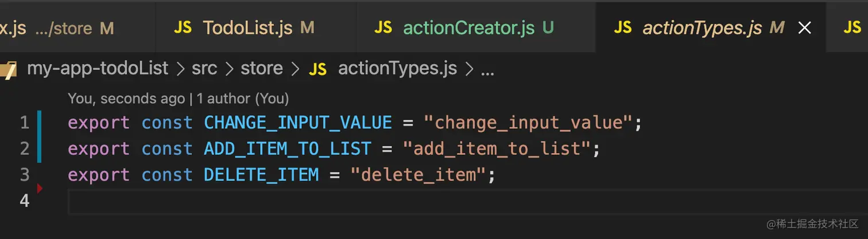The width and height of the screenshot is (868, 239).
Task: Click the JS icon on the TodoList.js tab
Action: (x=183, y=27)
